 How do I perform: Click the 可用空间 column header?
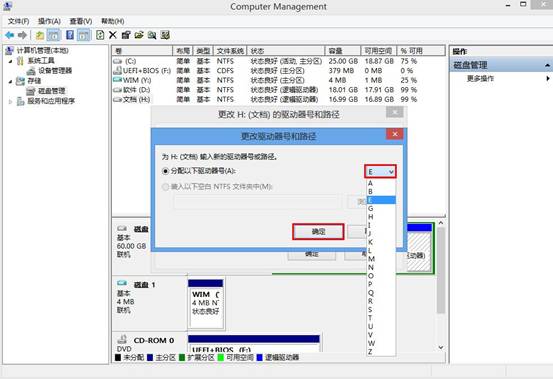pyautogui.click(x=379, y=51)
